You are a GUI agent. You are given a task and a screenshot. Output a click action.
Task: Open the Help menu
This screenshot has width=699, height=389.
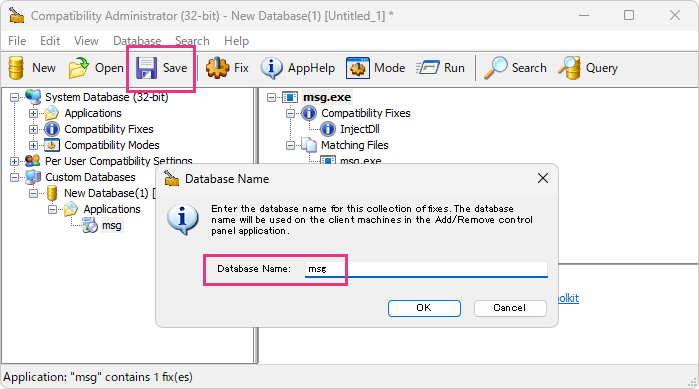(x=236, y=41)
